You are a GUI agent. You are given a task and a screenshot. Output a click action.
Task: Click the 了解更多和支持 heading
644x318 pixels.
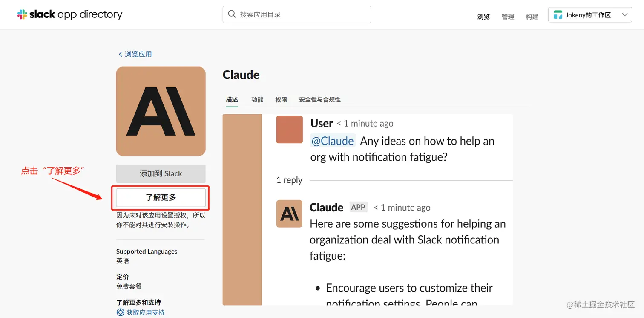pyautogui.click(x=138, y=302)
